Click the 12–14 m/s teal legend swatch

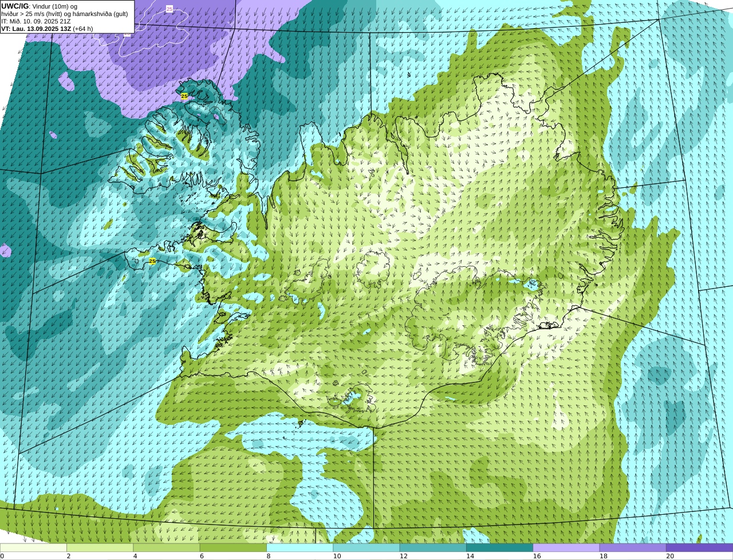(433, 547)
